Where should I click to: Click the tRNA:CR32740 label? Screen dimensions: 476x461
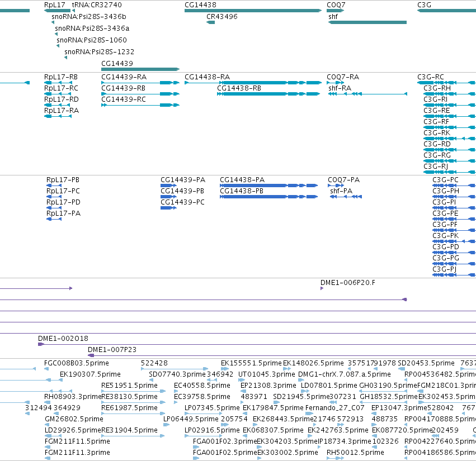coord(97,5)
